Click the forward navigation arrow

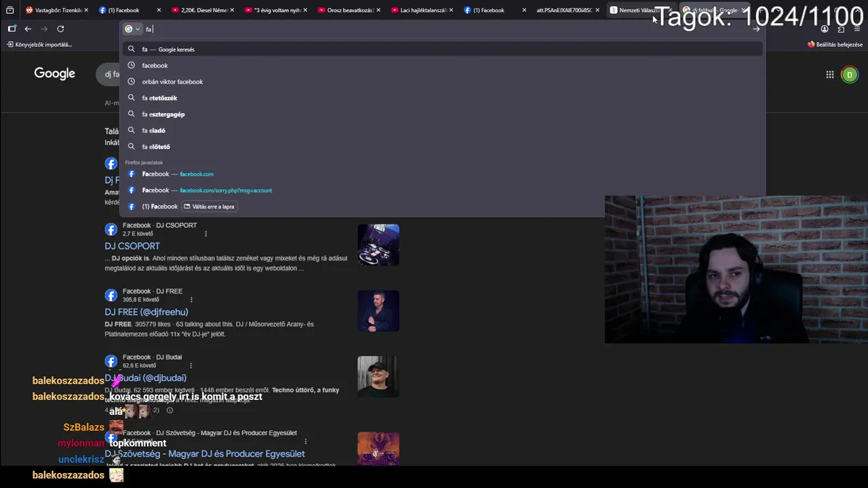click(x=44, y=28)
